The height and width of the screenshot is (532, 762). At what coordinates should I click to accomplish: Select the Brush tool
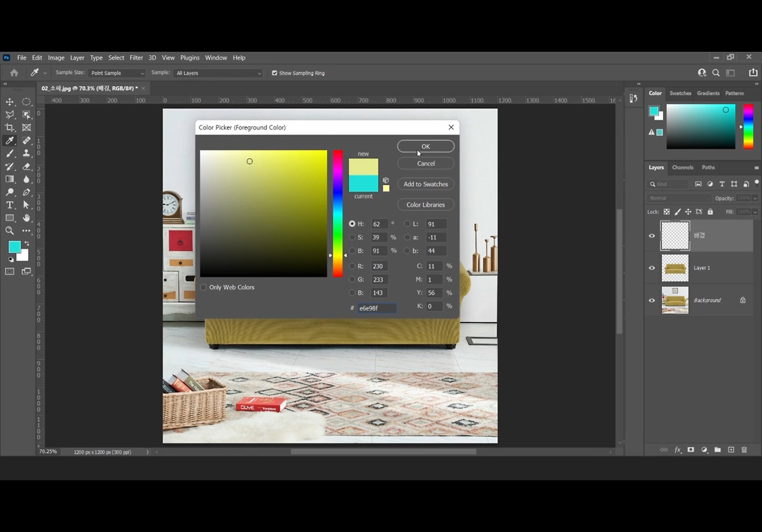(10, 154)
